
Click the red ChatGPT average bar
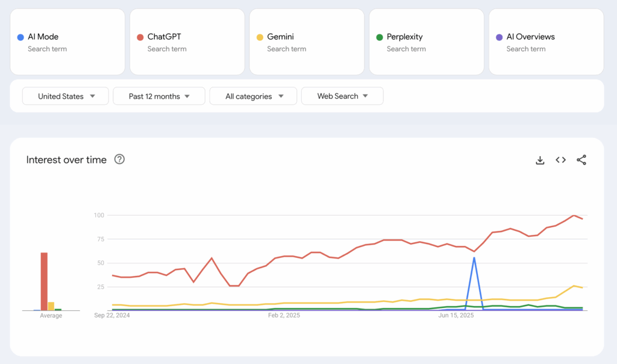(x=44, y=281)
